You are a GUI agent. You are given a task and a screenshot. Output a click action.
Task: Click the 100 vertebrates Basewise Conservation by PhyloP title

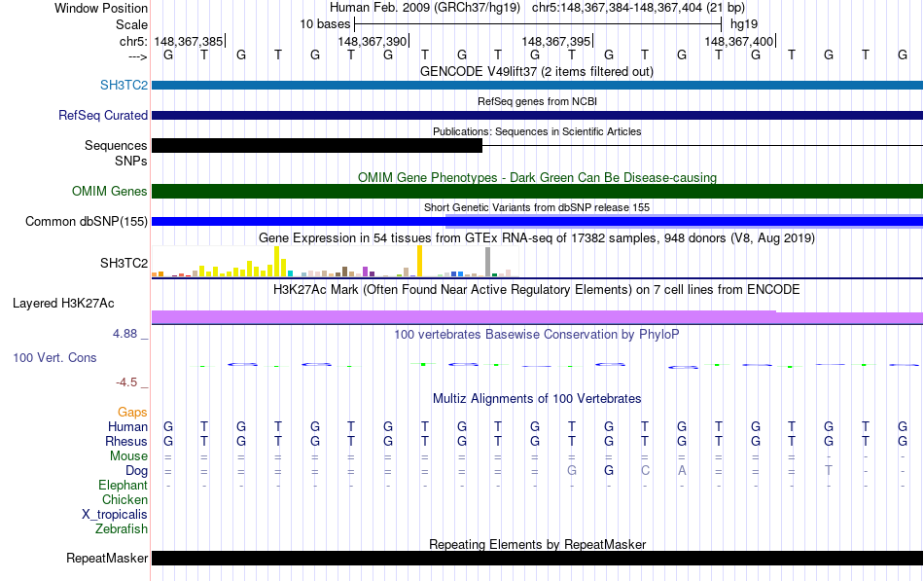[x=537, y=335]
